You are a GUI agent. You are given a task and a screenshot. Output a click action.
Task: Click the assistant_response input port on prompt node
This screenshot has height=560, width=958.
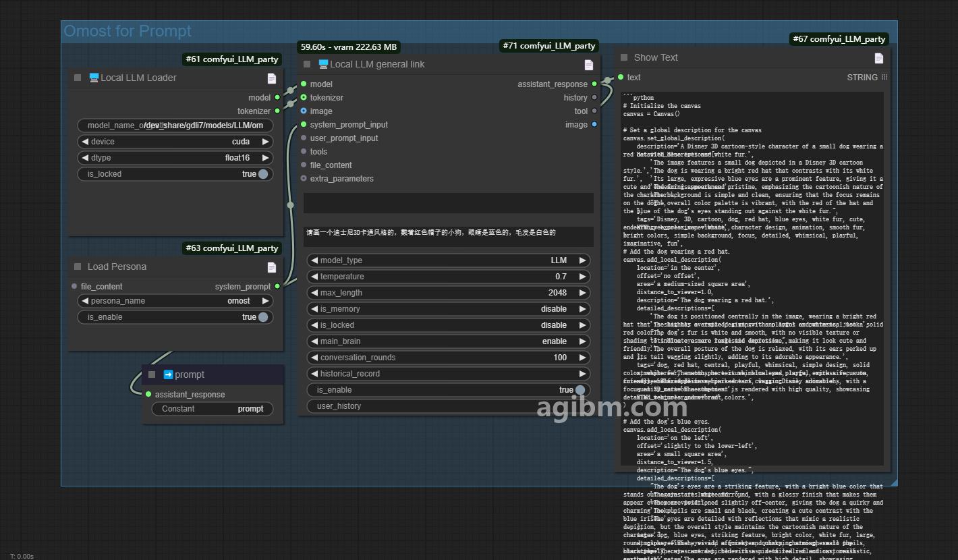click(148, 395)
